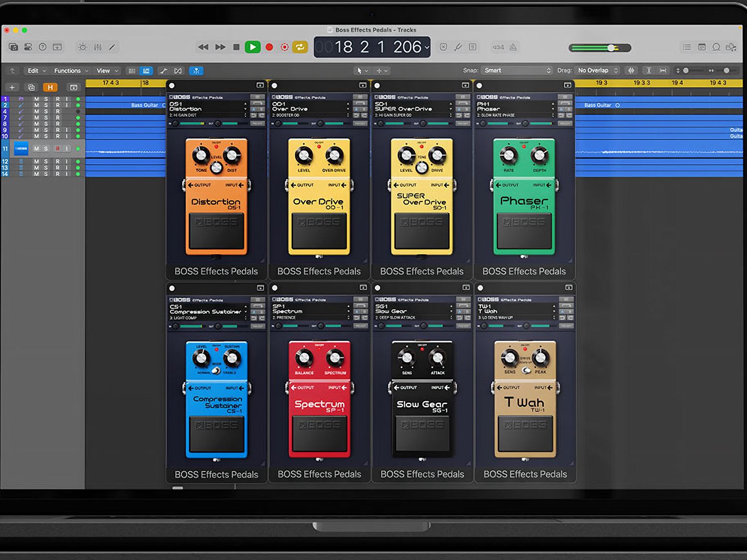The width and height of the screenshot is (747, 560).
Task: Stomp the black Slow Gear SG-1 pedal switch
Action: [x=422, y=434]
